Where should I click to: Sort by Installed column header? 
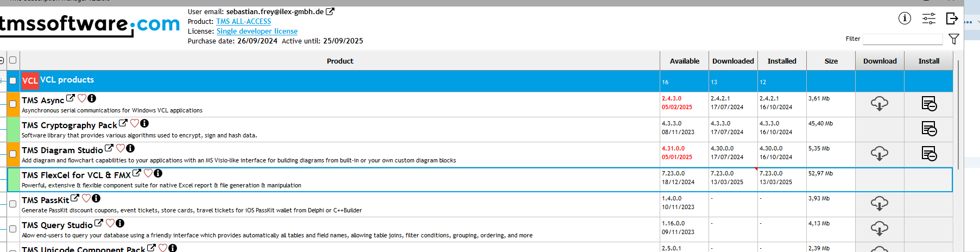click(782, 61)
